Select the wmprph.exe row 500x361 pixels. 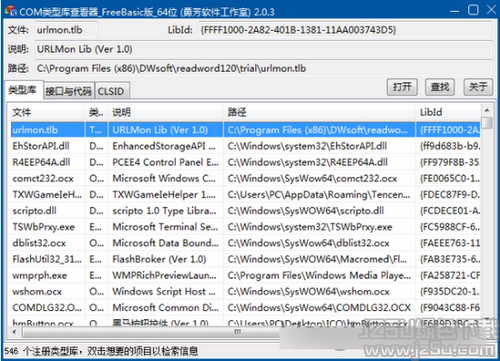click(x=245, y=275)
